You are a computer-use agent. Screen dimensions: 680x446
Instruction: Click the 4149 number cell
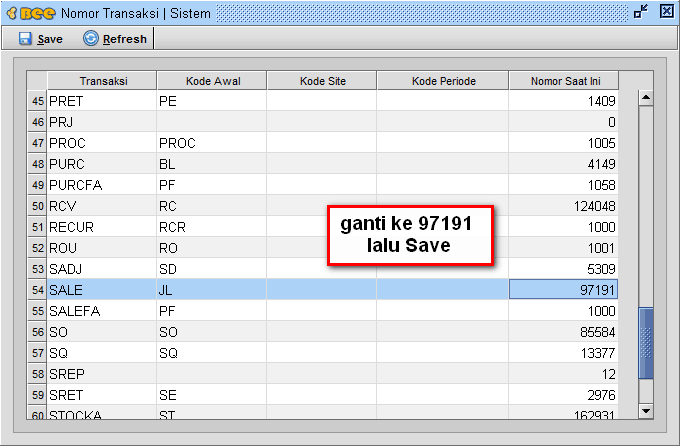tap(563, 164)
